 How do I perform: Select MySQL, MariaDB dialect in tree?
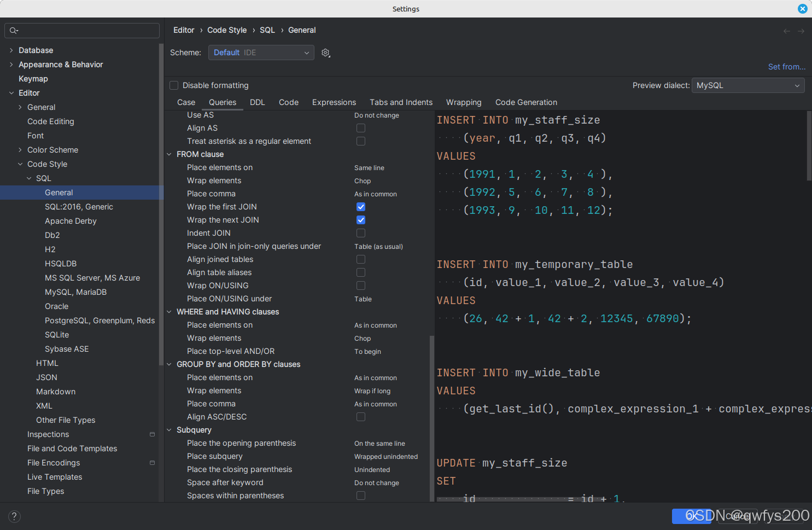click(75, 292)
